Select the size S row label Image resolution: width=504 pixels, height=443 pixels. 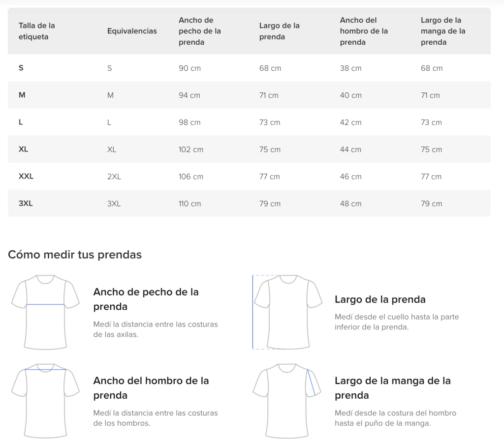(x=21, y=68)
